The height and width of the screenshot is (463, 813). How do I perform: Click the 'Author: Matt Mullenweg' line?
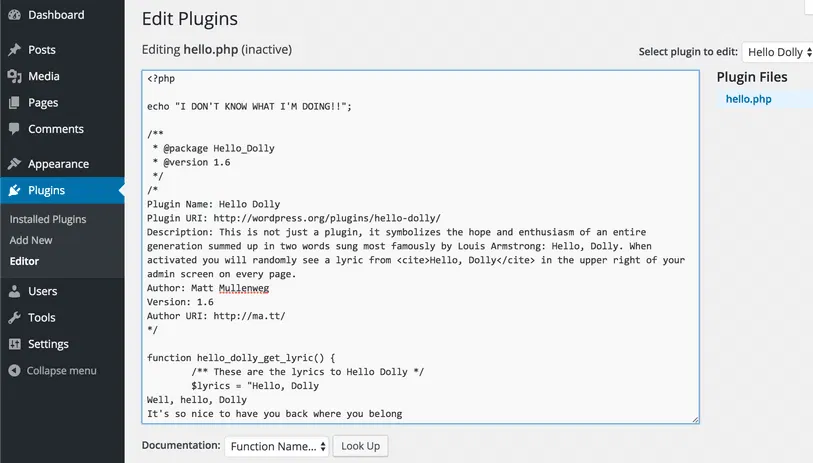pyautogui.click(x=208, y=288)
